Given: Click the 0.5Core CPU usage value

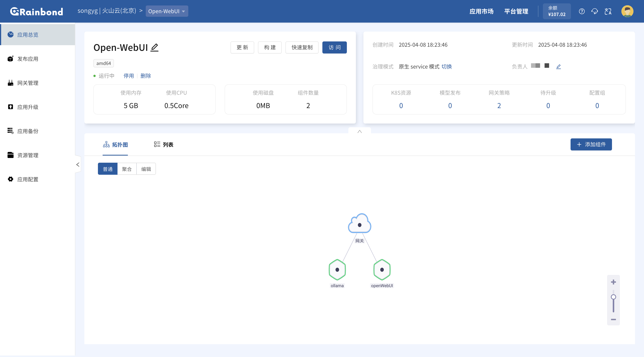Looking at the screenshot, I should click(176, 105).
